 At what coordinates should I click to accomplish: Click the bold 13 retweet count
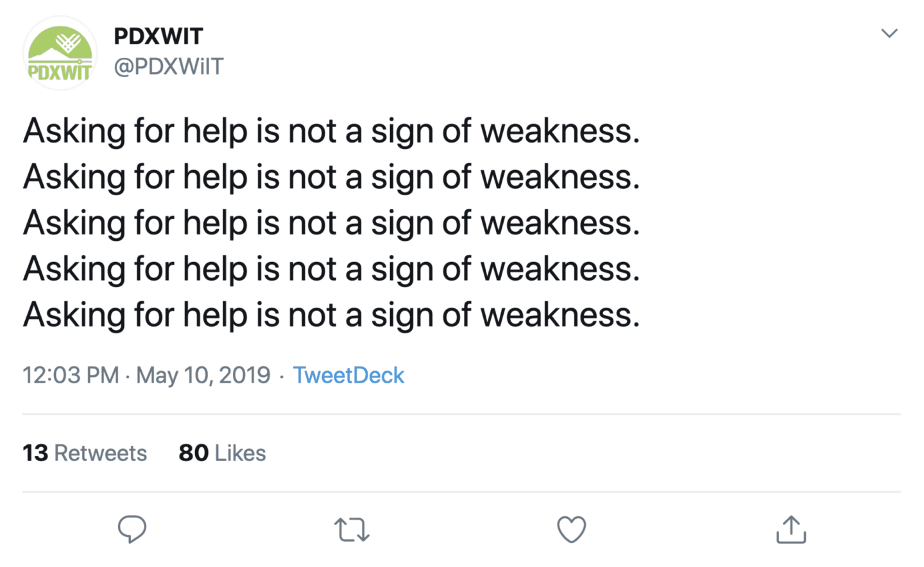(x=35, y=453)
